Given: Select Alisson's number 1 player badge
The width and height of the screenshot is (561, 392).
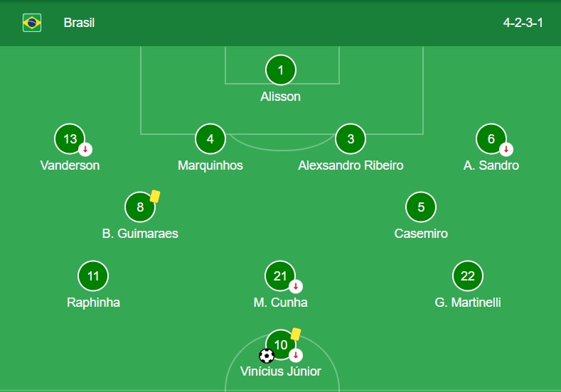Looking at the screenshot, I should tap(280, 70).
